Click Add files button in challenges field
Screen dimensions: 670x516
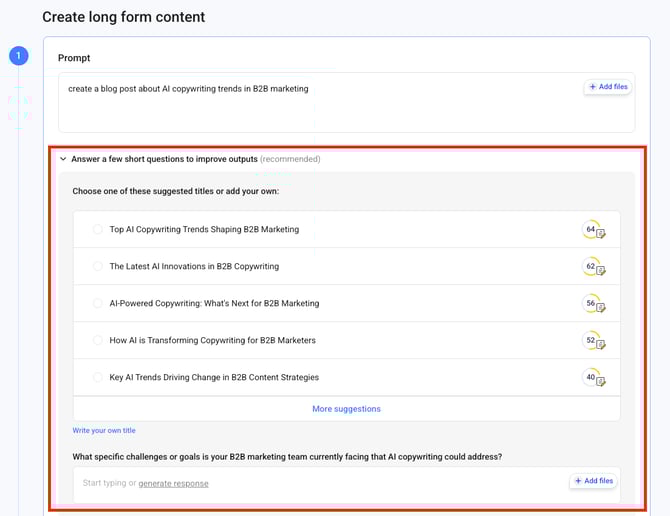pyautogui.click(x=593, y=481)
